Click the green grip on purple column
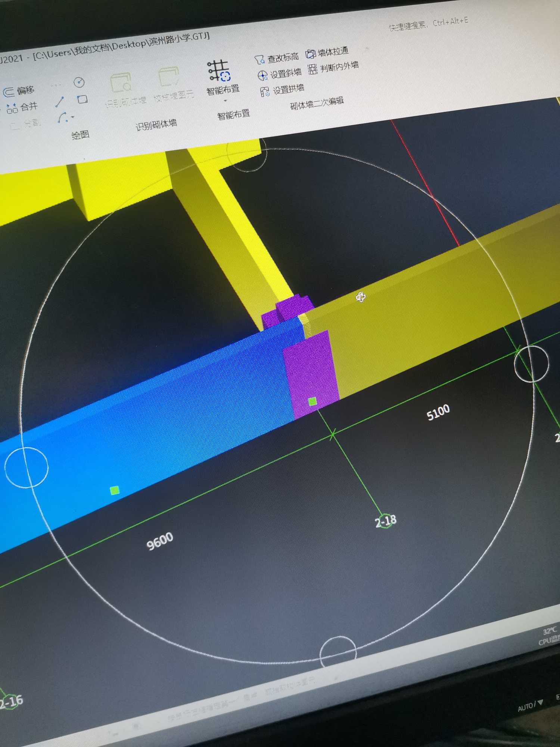560x747 pixels. coord(312,402)
